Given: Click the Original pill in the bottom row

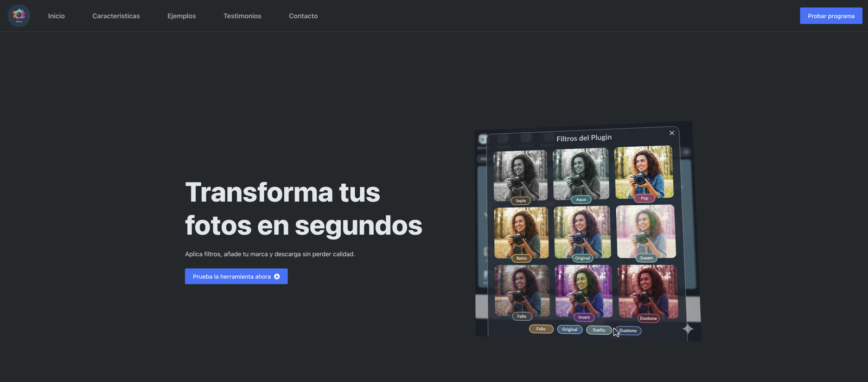Looking at the screenshot, I should tap(570, 329).
